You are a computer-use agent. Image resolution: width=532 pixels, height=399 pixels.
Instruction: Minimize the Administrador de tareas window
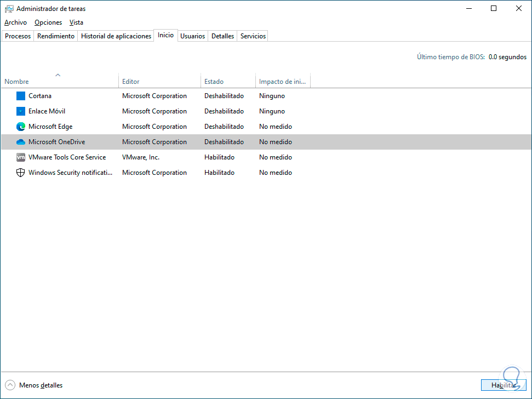point(469,8)
